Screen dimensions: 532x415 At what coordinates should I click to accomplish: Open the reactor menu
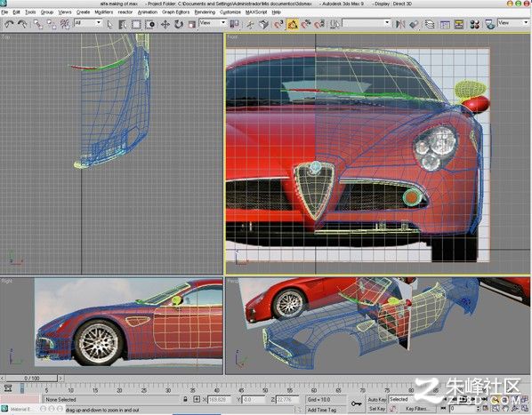[125, 12]
